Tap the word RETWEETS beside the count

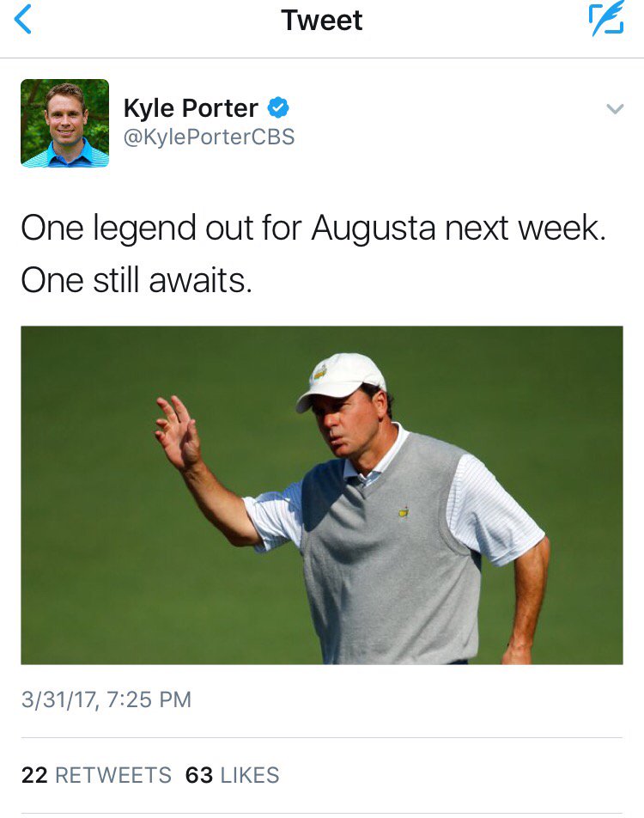tap(113, 775)
